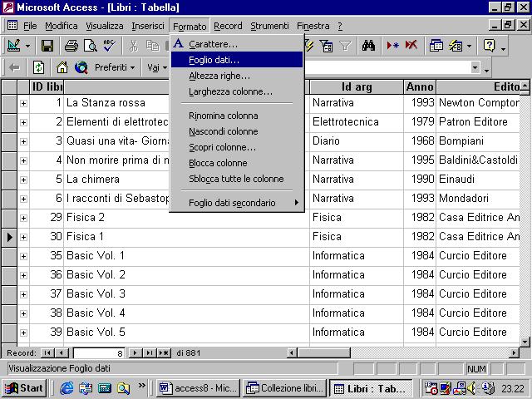Open the Vai dropdown menu

coord(157,67)
